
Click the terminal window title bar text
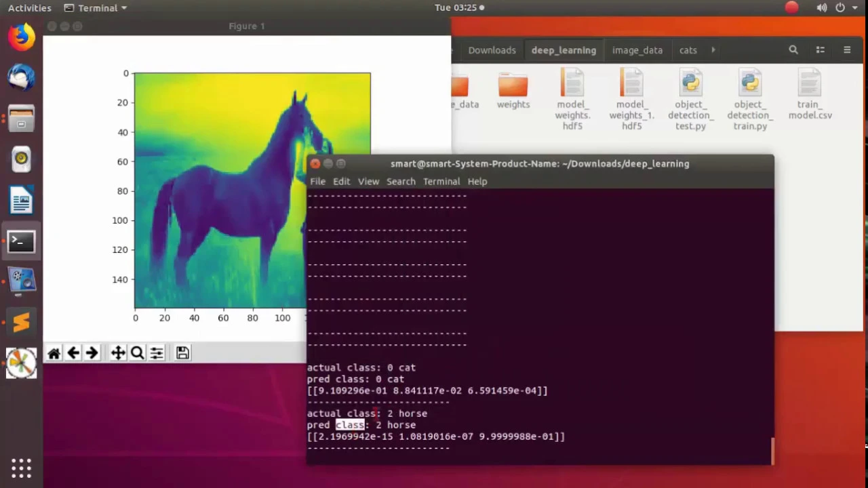540,163
